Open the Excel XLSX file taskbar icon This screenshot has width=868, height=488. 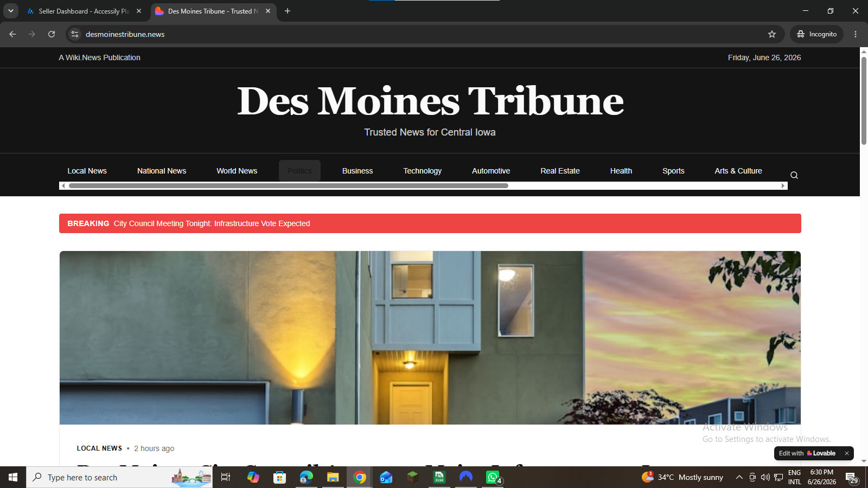(x=439, y=477)
